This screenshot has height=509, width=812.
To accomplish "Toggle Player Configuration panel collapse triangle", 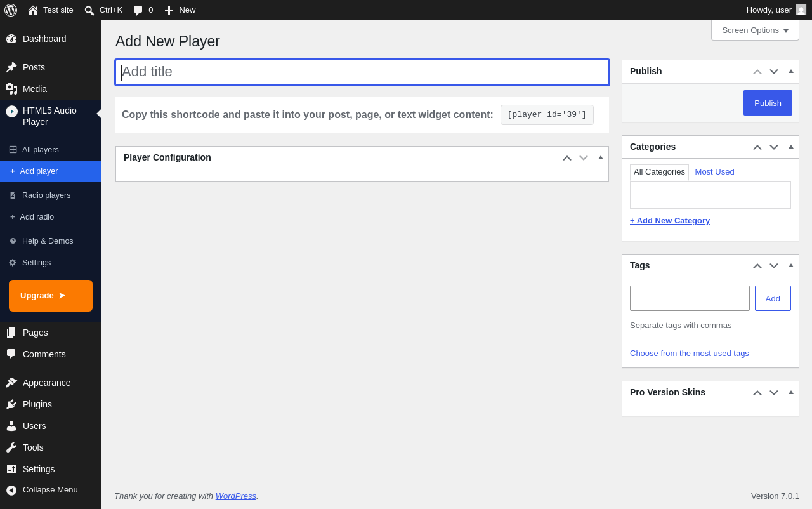I will pos(601,157).
